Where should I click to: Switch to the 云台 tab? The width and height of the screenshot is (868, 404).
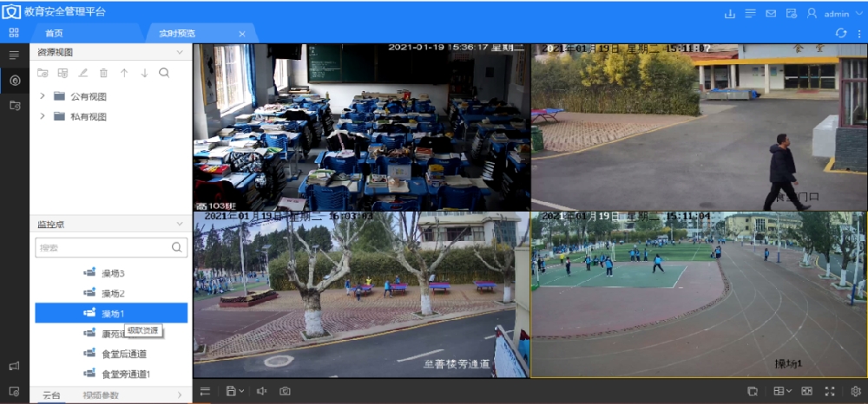point(51,395)
